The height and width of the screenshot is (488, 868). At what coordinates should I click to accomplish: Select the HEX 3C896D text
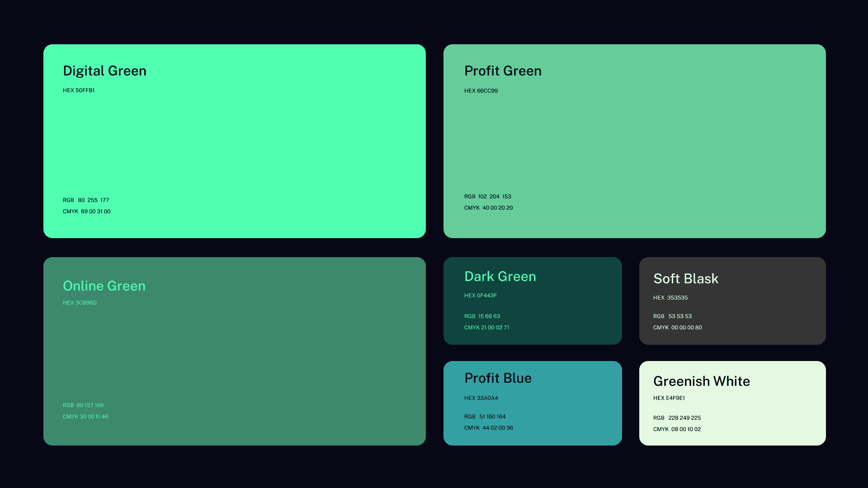coord(80,303)
